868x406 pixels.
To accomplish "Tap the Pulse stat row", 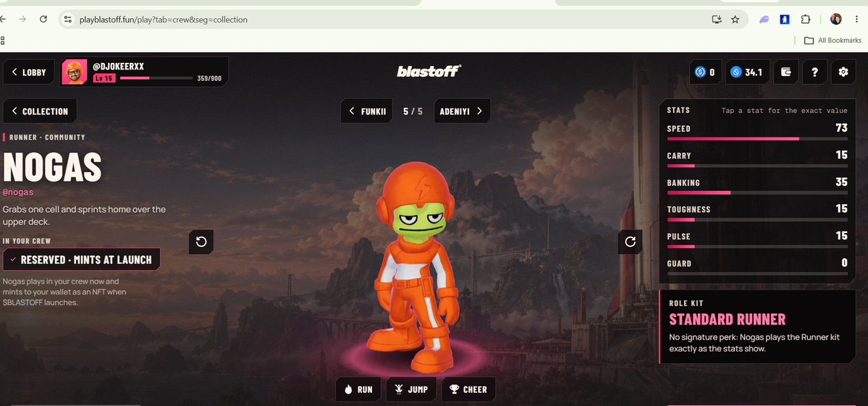I will 757,239.
